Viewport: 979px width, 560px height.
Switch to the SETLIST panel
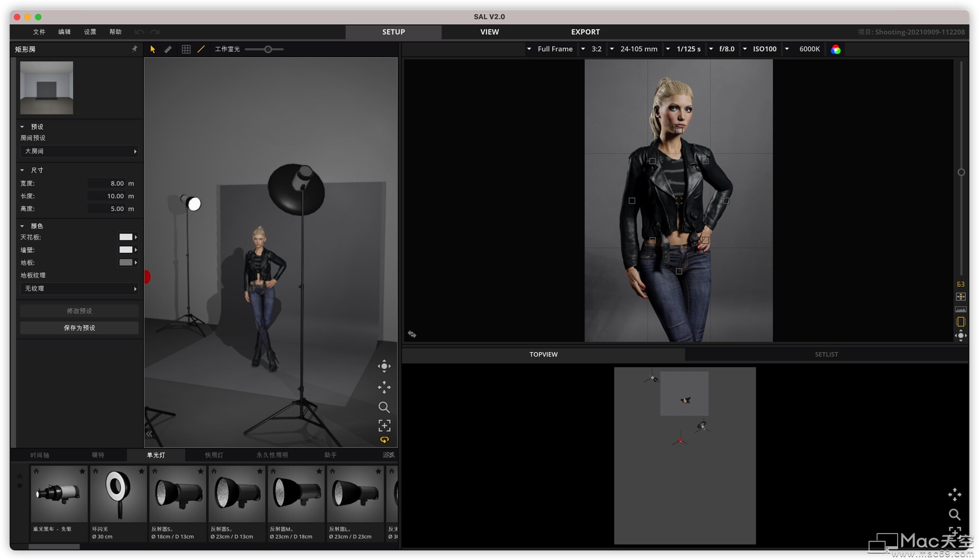826,354
